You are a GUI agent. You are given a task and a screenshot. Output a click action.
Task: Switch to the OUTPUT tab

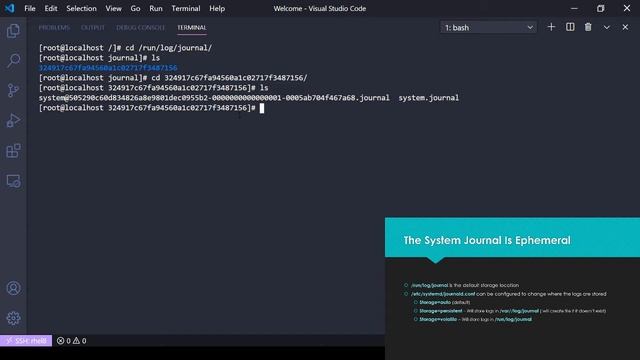click(93, 28)
